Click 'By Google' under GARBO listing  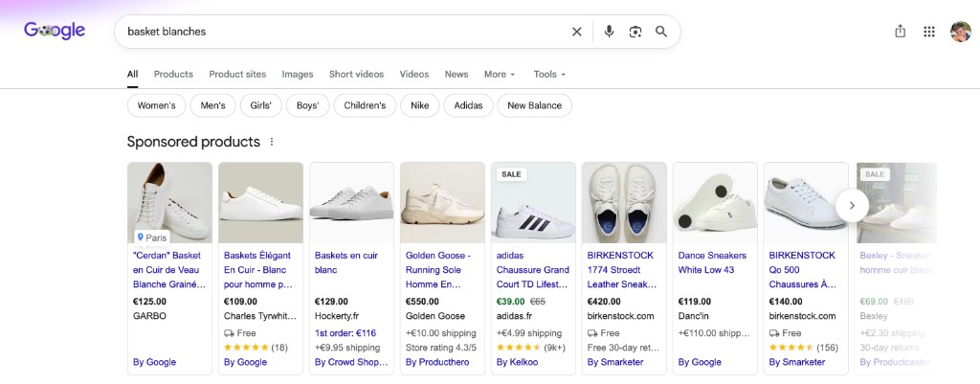pos(154,362)
